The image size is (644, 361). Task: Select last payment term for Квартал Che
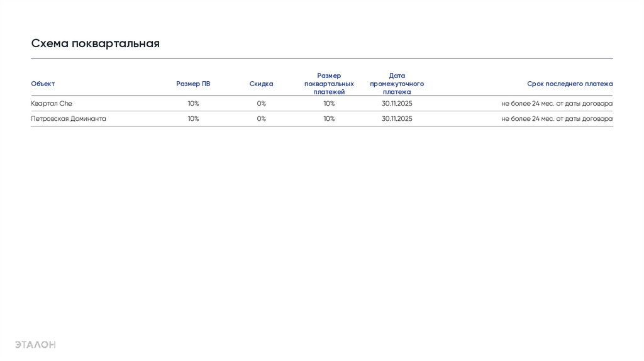[x=557, y=103]
